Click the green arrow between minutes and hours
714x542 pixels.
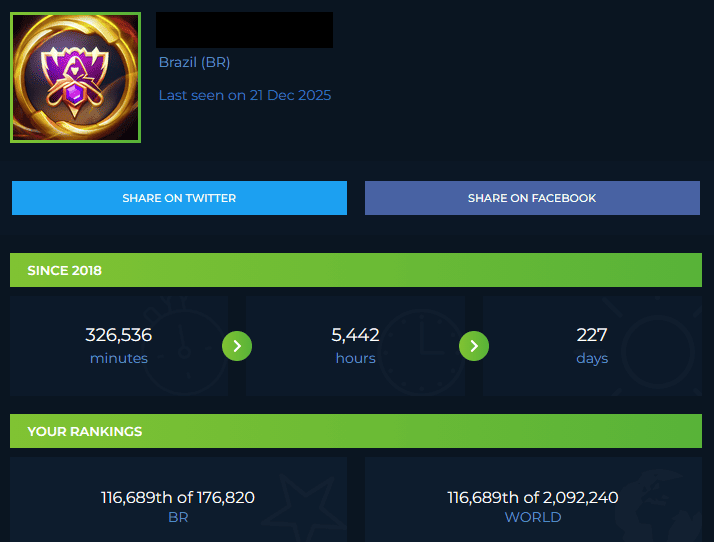coord(237,346)
